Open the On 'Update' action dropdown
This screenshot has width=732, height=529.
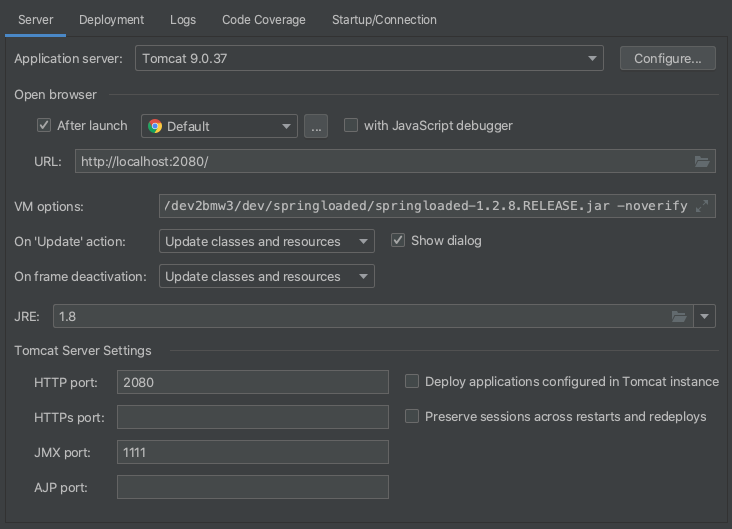click(267, 241)
